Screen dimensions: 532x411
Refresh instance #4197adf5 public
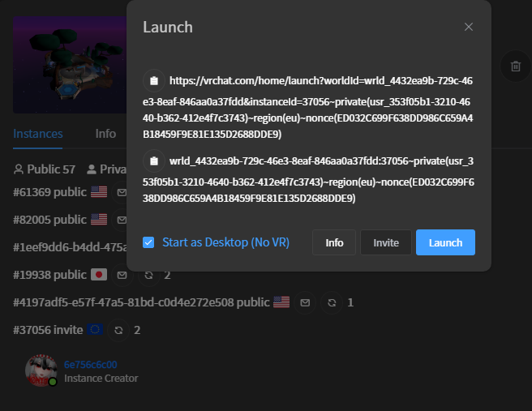tap(332, 302)
